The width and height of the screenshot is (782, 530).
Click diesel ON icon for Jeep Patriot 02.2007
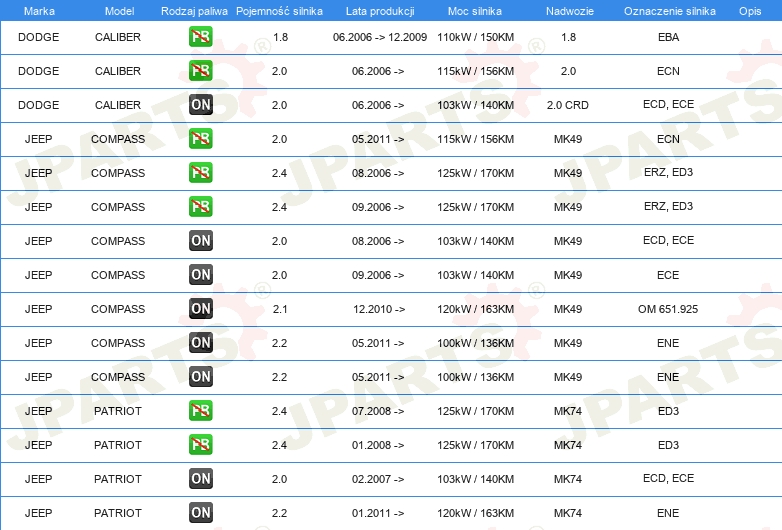200,479
